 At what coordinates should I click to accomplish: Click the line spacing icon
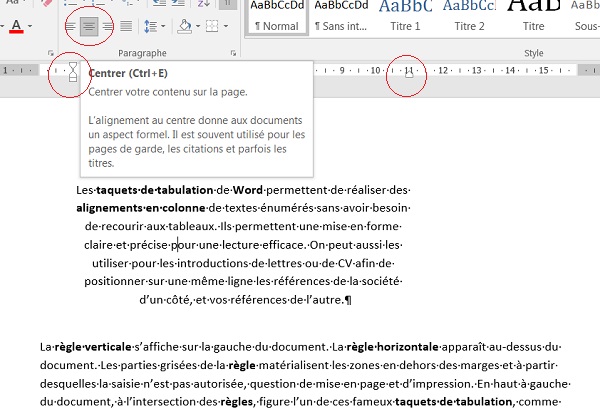tap(150, 26)
